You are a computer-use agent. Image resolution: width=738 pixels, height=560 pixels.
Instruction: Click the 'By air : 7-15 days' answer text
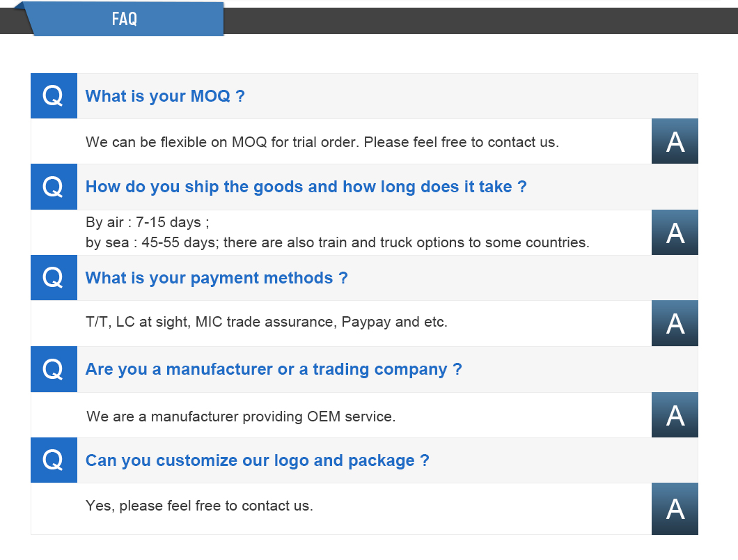pos(148,221)
